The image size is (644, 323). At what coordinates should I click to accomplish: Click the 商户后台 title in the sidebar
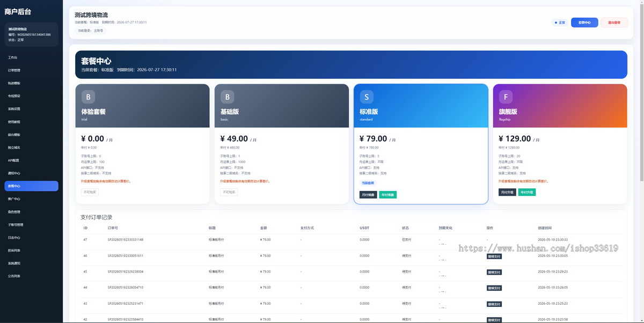(18, 11)
